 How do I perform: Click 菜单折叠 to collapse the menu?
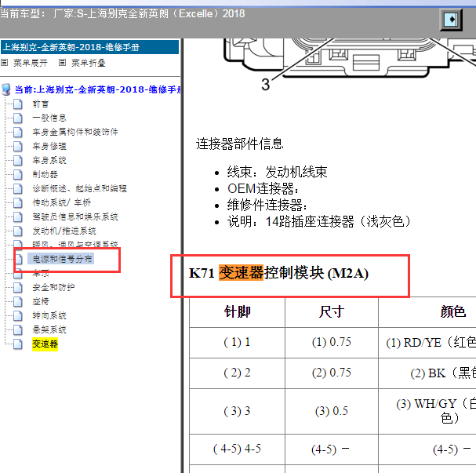[x=89, y=63]
